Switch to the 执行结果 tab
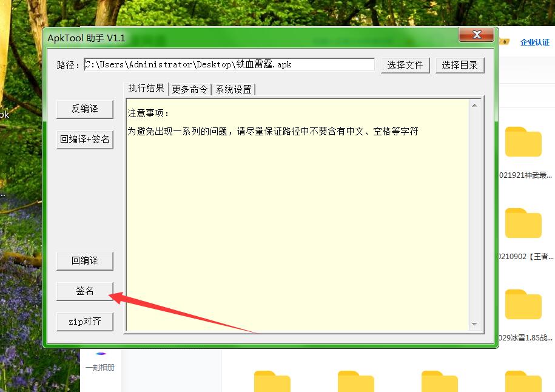Screen dimensions: 555x392 point(146,89)
